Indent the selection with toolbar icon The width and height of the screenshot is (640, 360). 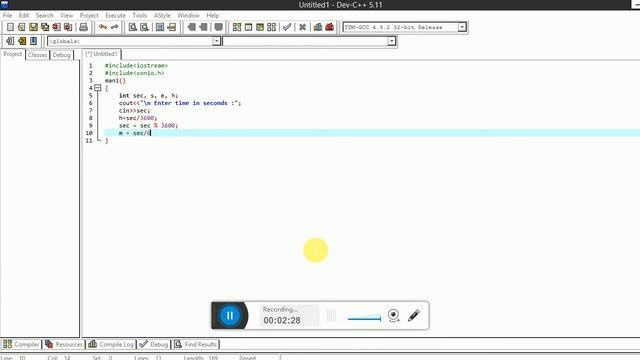pos(191,27)
